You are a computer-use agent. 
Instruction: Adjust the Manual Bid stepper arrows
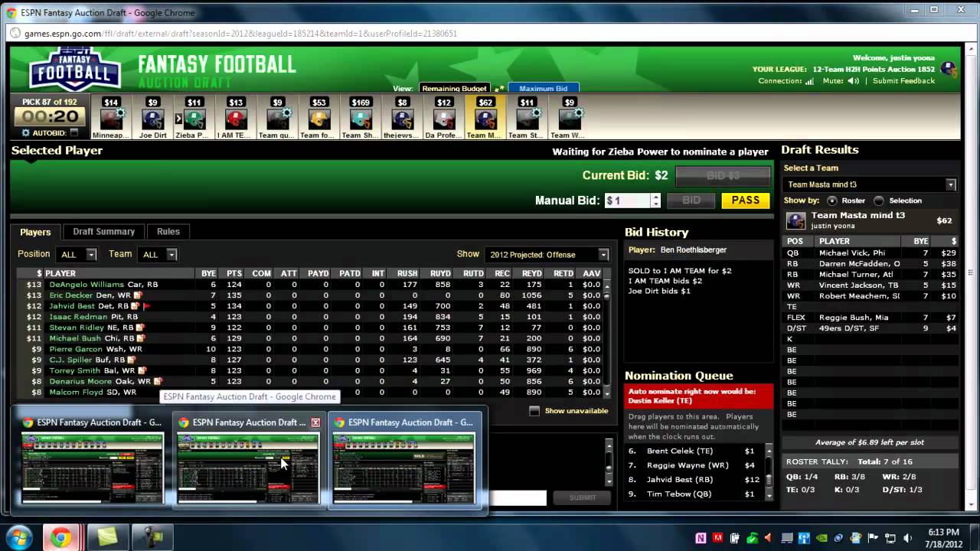pyautogui.click(x=655, y=201)
